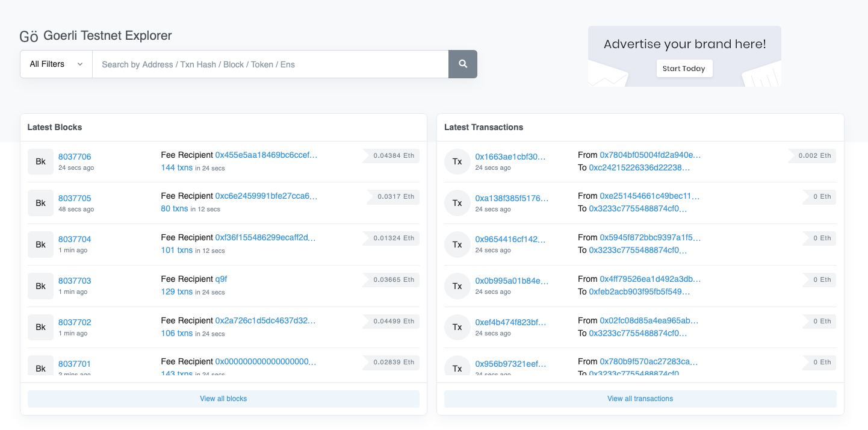View the 80 txns link
The height and width of the screenshot is (430, 868).
[175, 209]
